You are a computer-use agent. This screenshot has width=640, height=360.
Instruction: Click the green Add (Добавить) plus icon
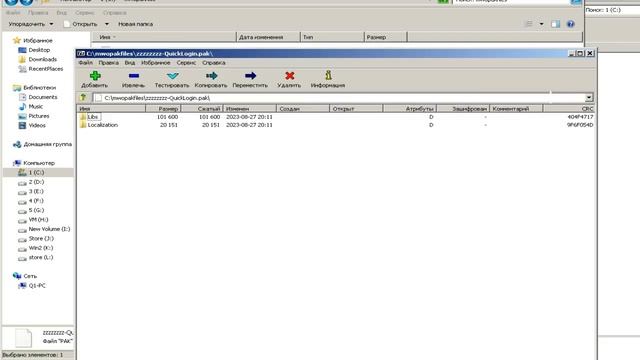[x=95, y=76]
